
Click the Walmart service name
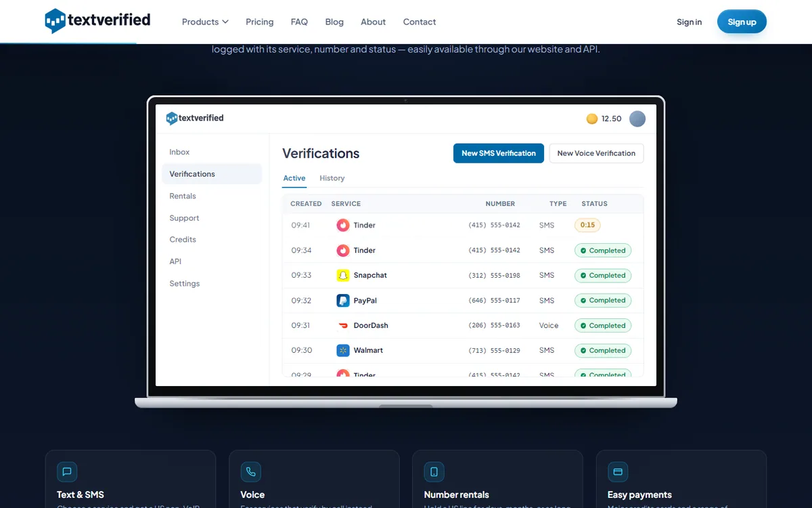point(368,350)
